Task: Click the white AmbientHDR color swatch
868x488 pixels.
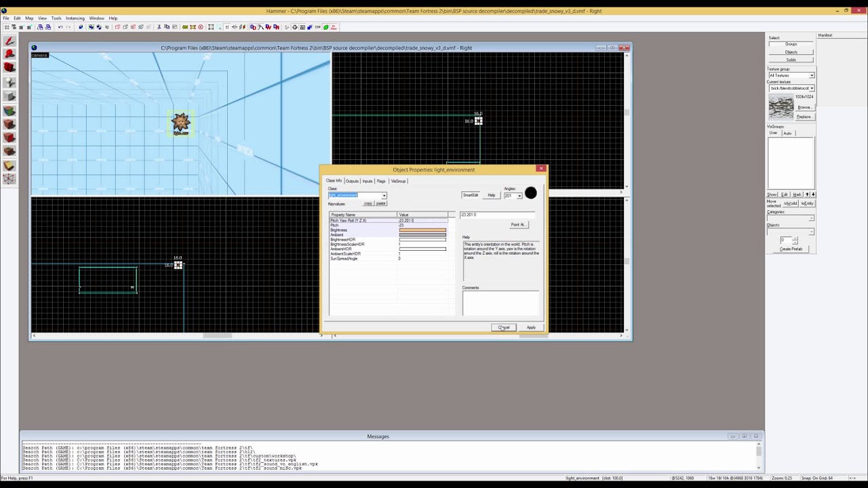Action: pyautogui.click(x=422, y=249)
